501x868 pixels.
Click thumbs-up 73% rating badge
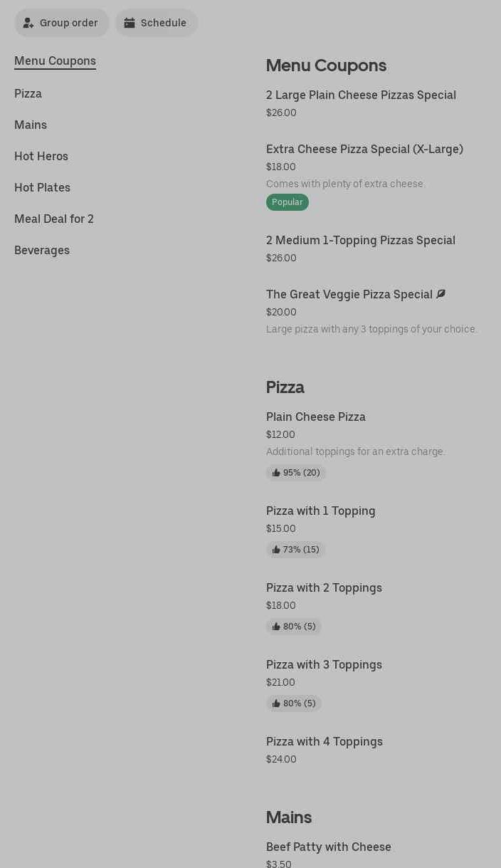pos(295,550)
